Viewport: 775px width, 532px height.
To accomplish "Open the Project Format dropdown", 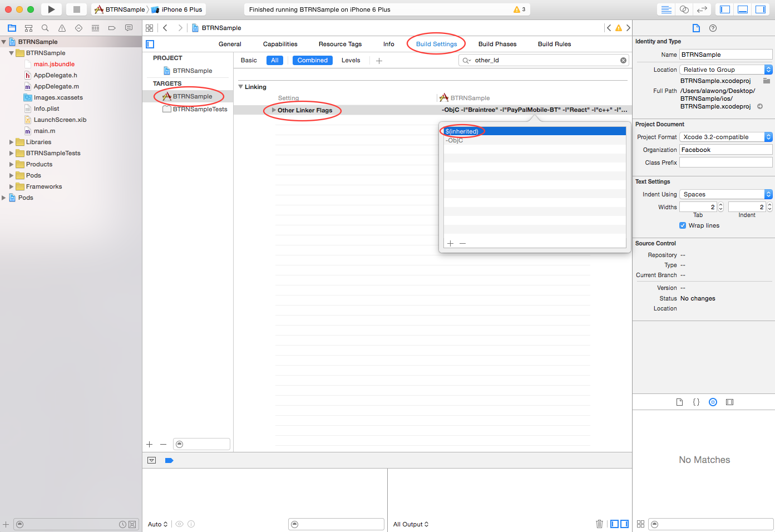I will 726,137.
